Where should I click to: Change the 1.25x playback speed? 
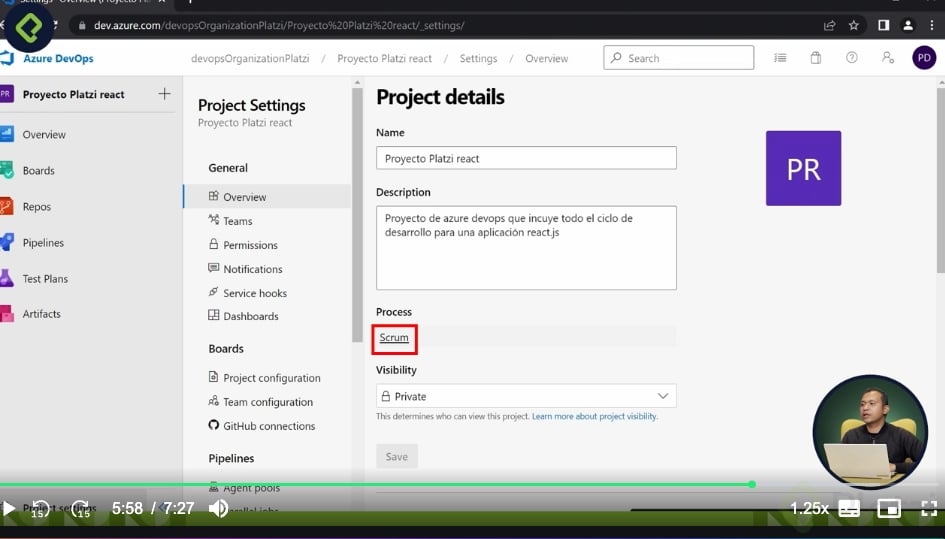pyautogui.click(x=809, y=508)
